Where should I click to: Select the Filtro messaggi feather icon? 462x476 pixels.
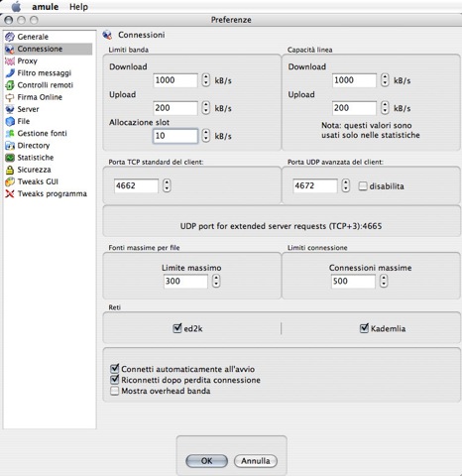tap(10, 73)
